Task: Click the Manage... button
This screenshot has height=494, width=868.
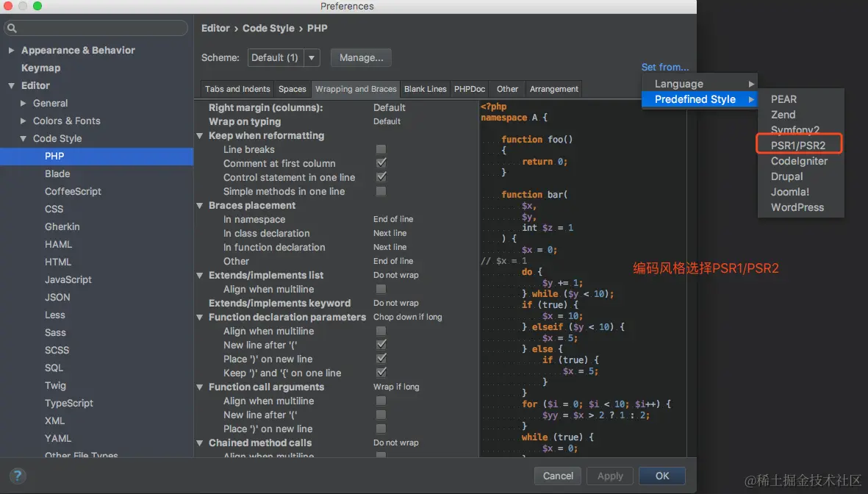Action: (361, 57)
